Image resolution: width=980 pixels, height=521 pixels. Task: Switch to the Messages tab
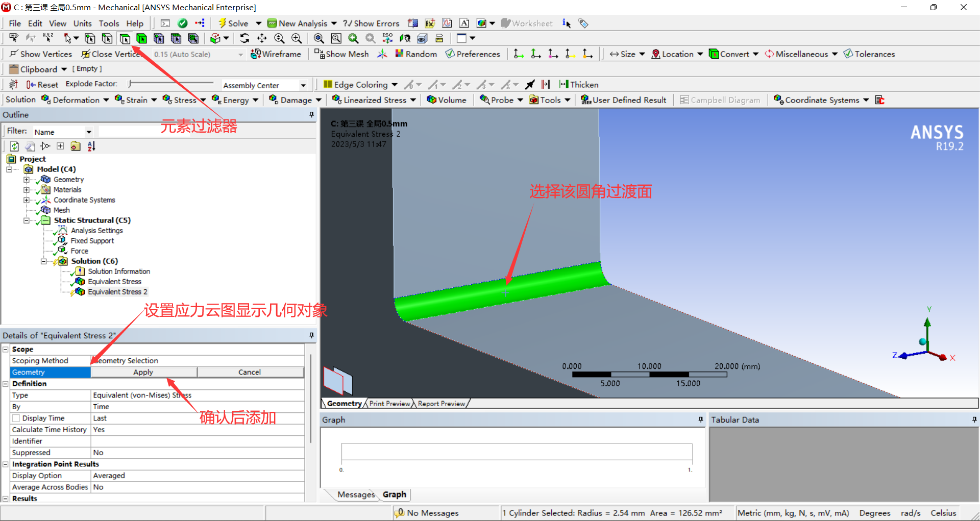(x=356, y=494)
